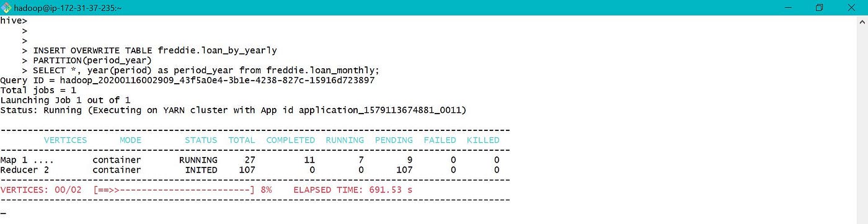Click the PuTTY icon in title bar
Viewport: 868px width, 224px height.
[x=6, y=7]
